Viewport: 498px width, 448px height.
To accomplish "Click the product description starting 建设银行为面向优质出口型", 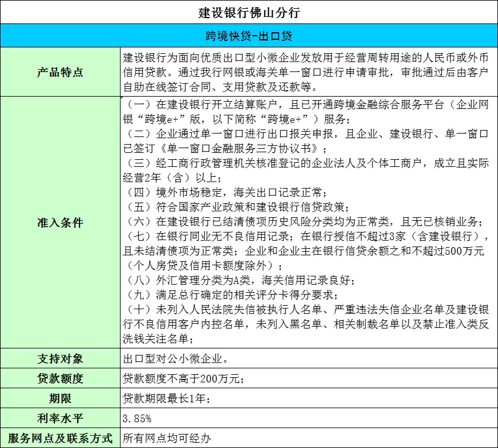I will [x=305, y=72].
